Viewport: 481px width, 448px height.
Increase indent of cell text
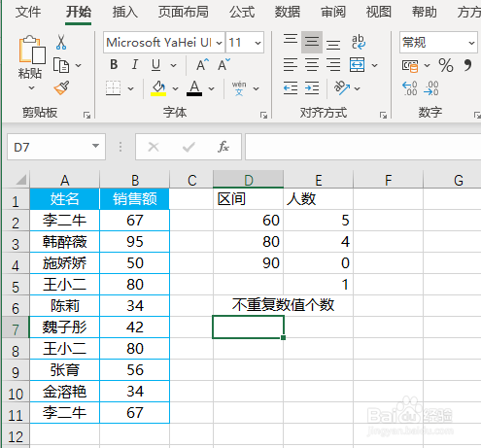312,88
